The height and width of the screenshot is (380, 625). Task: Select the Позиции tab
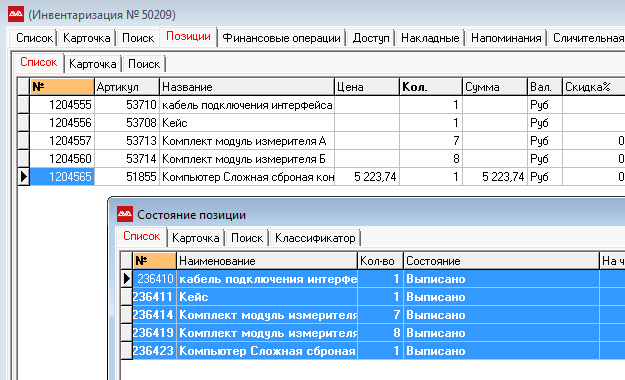pos(188,37)
